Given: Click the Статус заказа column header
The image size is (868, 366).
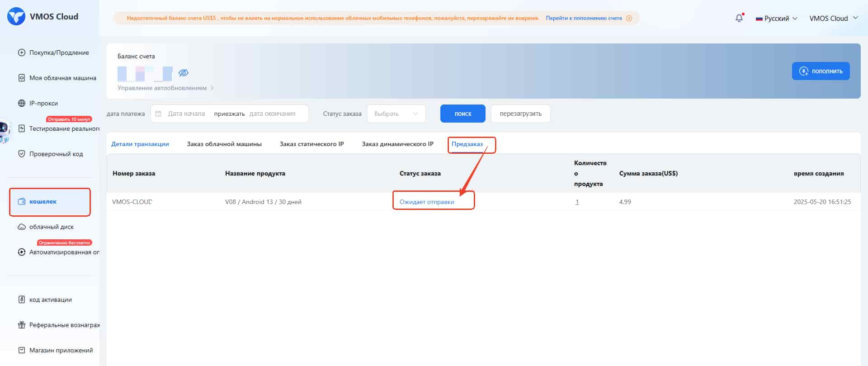Looking at the screenshot, I should [x=420, y=173].
